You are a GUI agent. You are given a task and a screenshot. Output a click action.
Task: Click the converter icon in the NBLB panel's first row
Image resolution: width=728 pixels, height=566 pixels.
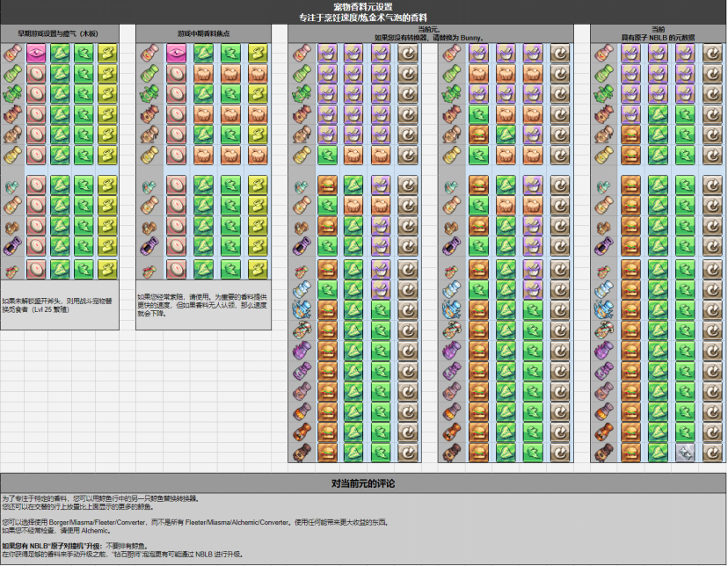(712, 54)
